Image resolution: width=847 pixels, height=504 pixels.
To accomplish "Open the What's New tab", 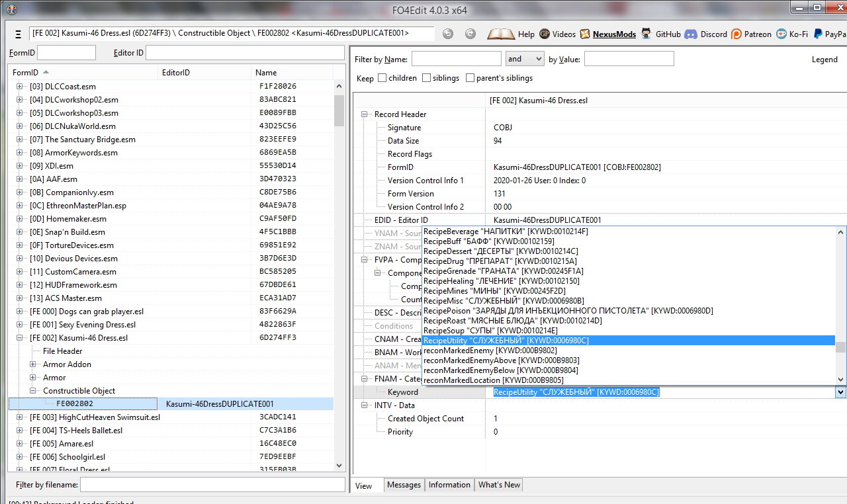I will pos(499,485).
